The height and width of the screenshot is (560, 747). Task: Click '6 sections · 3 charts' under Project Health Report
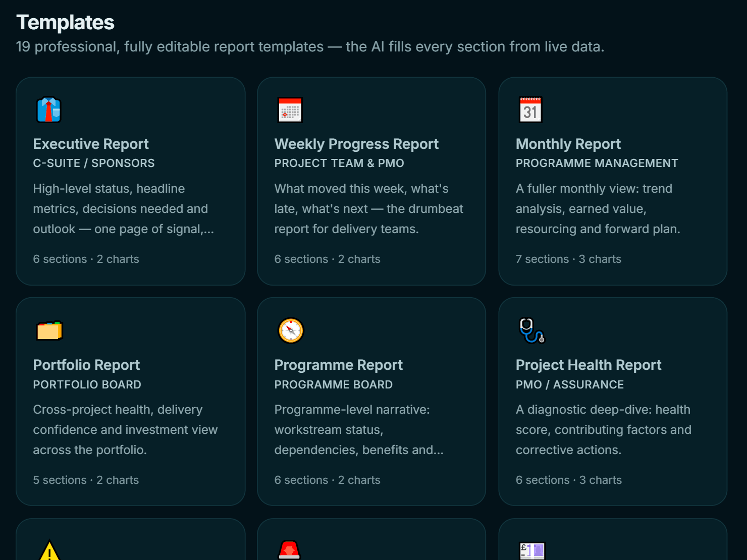(x=568, y=480)
